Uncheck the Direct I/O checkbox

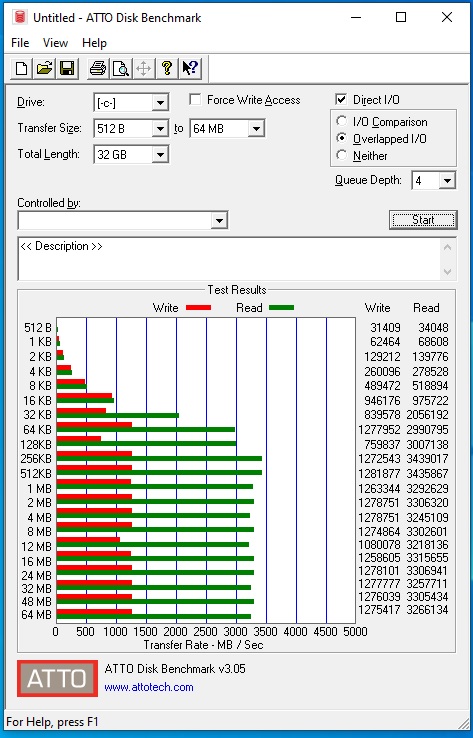[341, 99]
